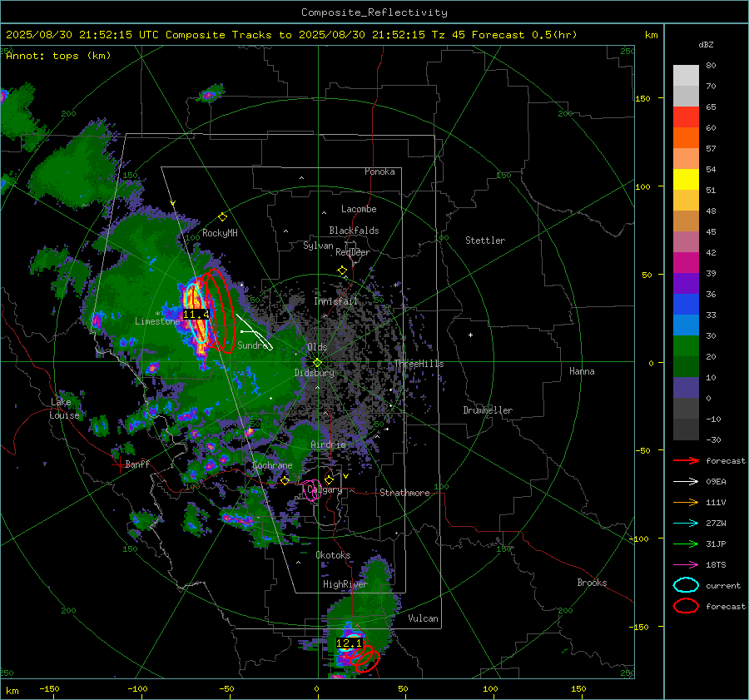Click the Hanna town label

tap(582, 371)
